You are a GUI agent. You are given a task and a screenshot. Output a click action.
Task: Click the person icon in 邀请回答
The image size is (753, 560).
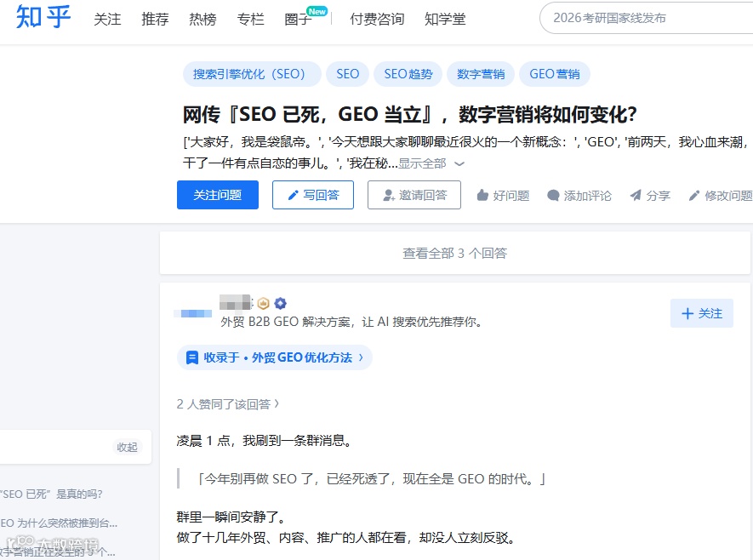(x=389, y=196)
